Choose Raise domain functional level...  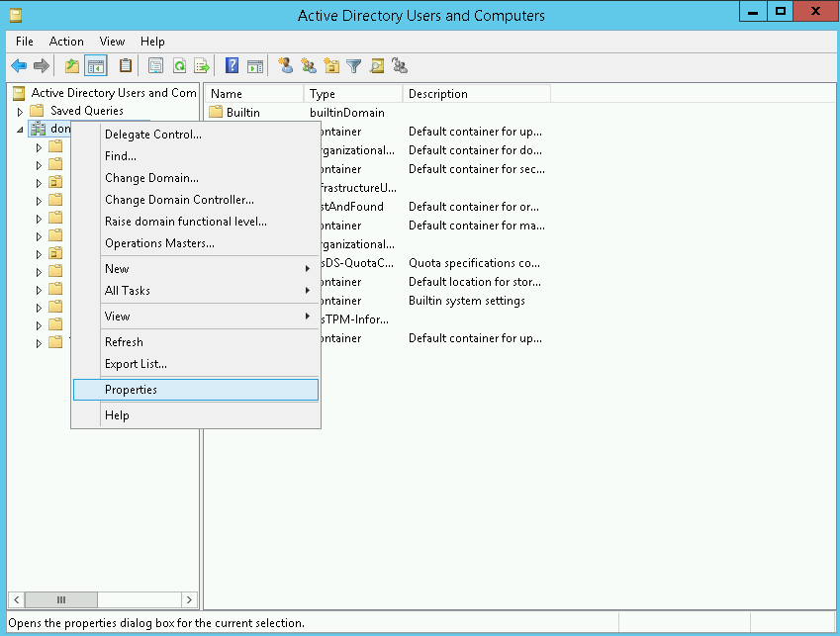tap(196, 222)
